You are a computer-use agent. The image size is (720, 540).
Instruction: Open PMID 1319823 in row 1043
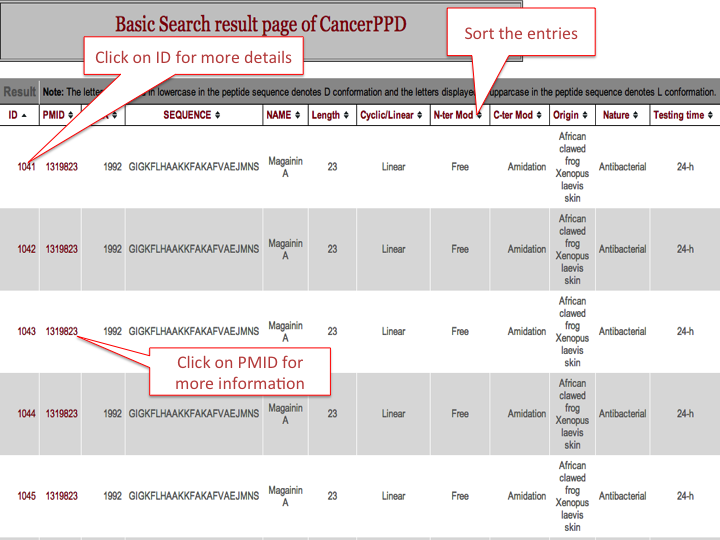click(x=61, y=332)
